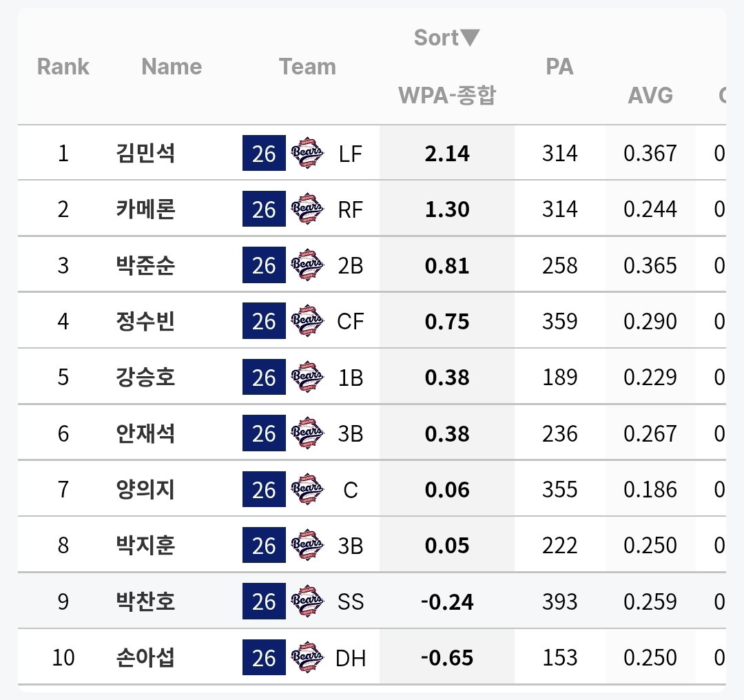
Task: Open player 안재석's profile link
Action: coord(145,433)
